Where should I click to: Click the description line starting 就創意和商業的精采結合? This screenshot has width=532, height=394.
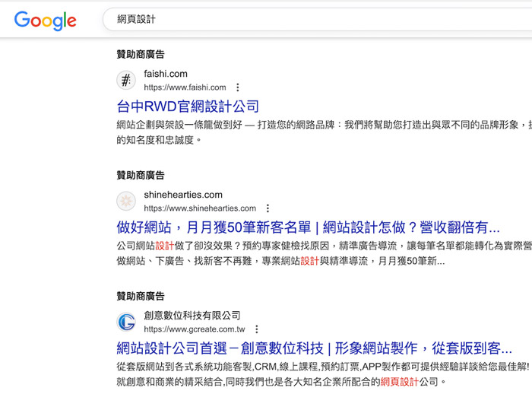pos(281,382)
